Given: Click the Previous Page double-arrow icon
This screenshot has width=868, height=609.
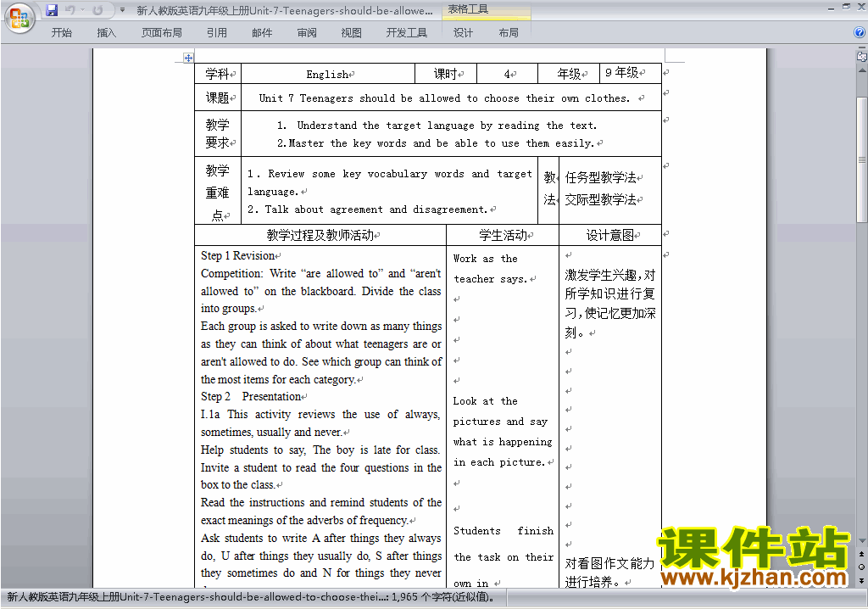Looking at the screenshot, I should [x=861, y=554].
